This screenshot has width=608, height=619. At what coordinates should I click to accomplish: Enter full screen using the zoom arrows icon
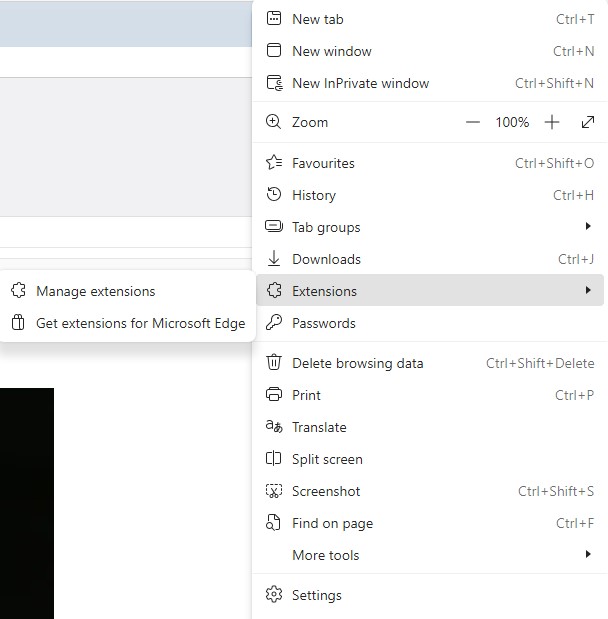point(588,122)
